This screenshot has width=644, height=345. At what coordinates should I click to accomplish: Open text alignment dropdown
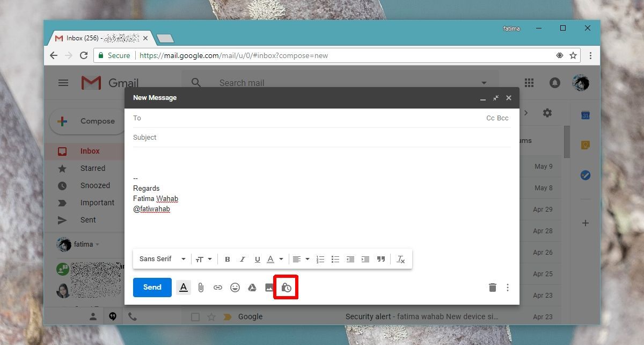[x=301, y=259]
